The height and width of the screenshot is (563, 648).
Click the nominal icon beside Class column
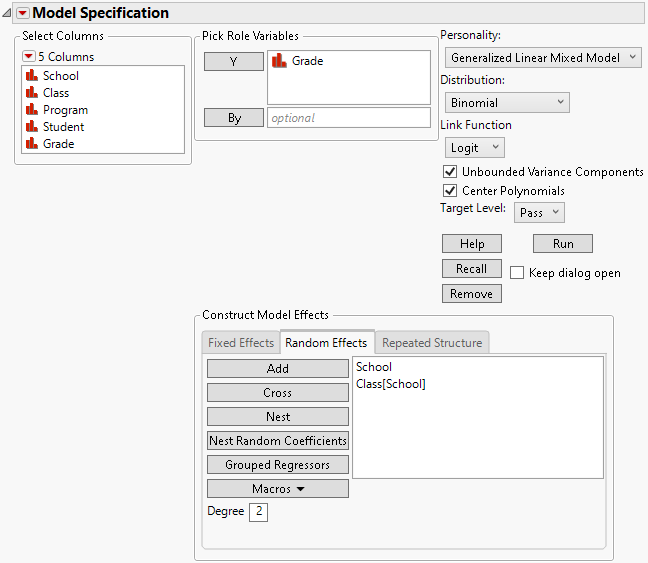click(x=31, y=92)
